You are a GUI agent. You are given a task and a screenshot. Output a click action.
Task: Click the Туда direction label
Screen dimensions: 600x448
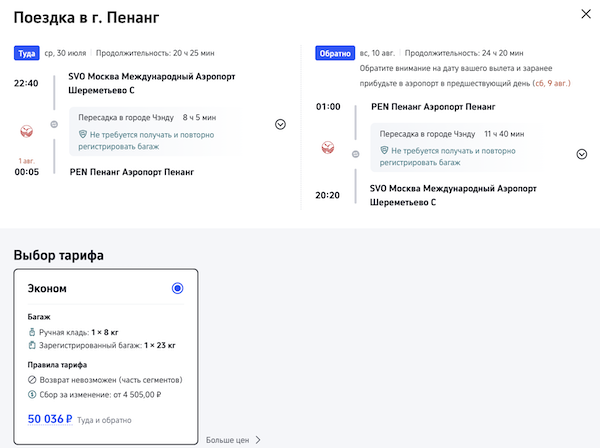[26, 52]
